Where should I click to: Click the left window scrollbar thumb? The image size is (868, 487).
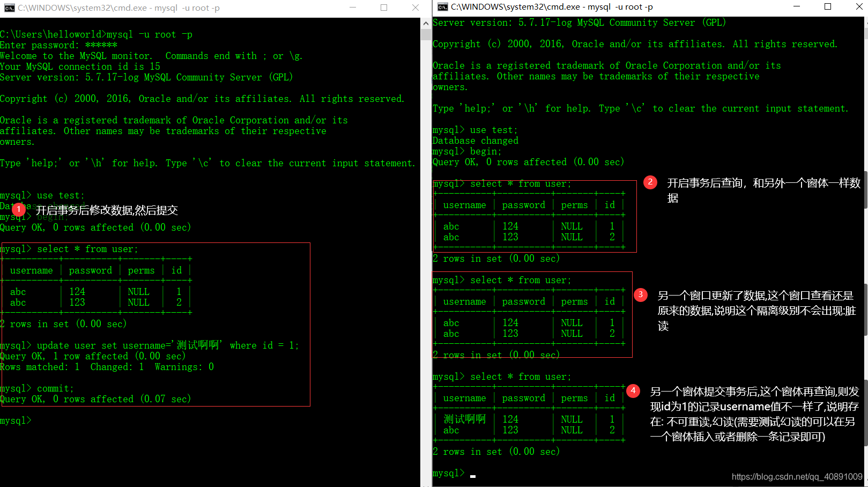[x=426, y=35]
